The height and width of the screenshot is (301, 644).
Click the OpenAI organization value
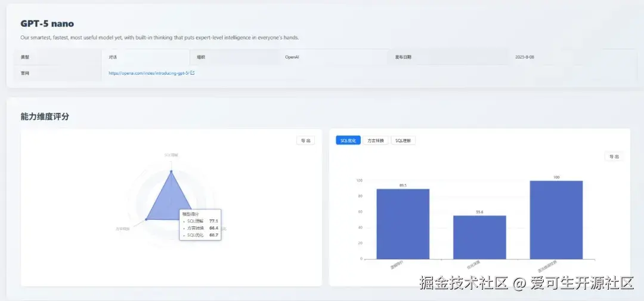(x=292, y=57)
